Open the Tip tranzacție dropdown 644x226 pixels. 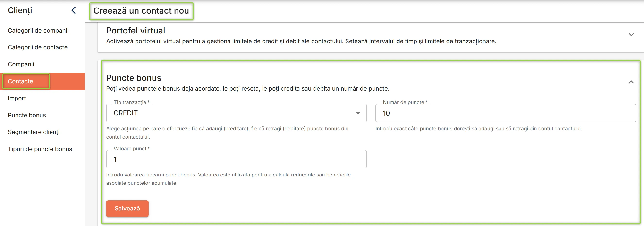(236, 113)
